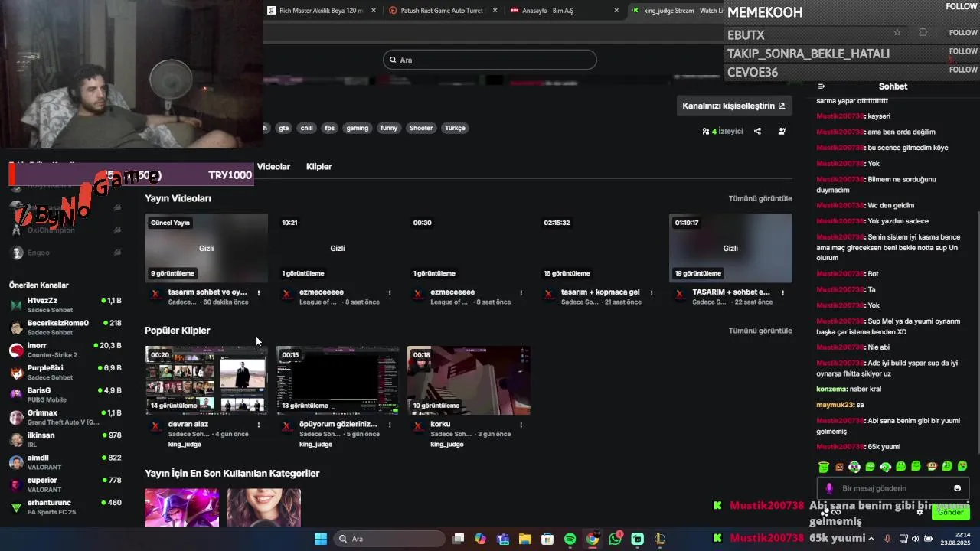
Task: Open the Klipler tab
Action: coord(319,167)
